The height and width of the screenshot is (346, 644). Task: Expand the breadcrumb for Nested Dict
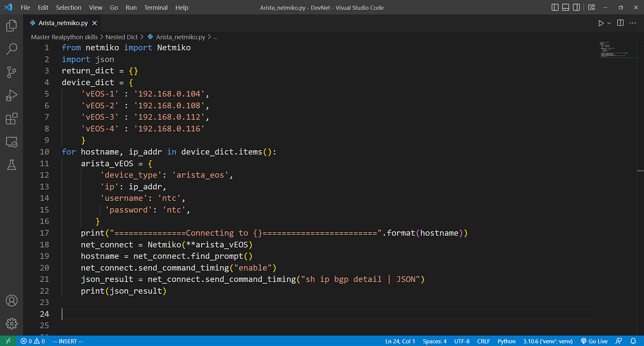(x=121, y=36)
